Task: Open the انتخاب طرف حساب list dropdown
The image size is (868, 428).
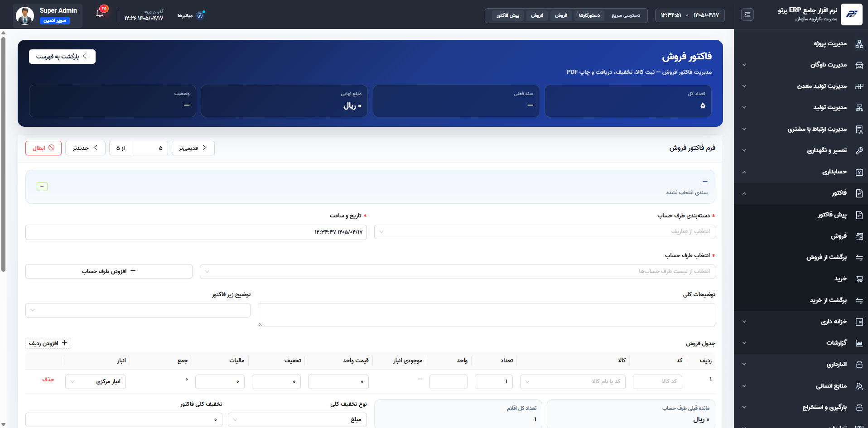Action: 458,272
